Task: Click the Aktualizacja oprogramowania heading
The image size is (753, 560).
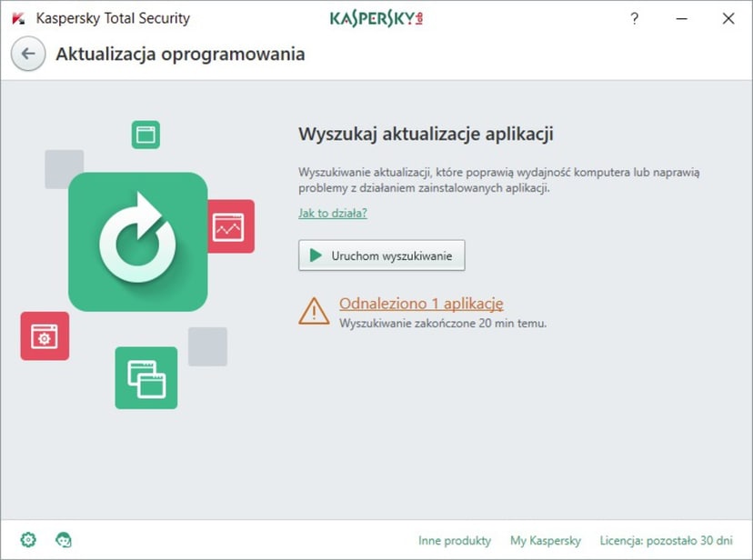Action: pyautogui.click(x=180, y=54)
